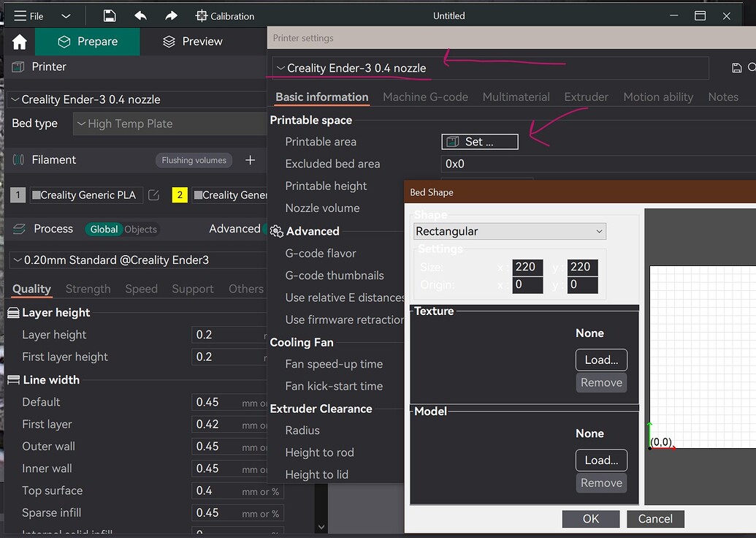Open Flushing volumes settings

click(x=194, y=160)
